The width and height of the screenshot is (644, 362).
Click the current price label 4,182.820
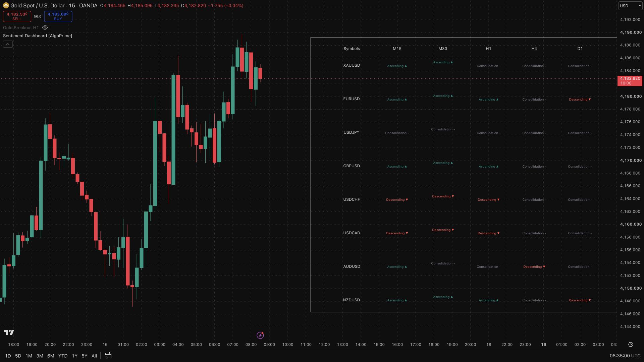630,80
